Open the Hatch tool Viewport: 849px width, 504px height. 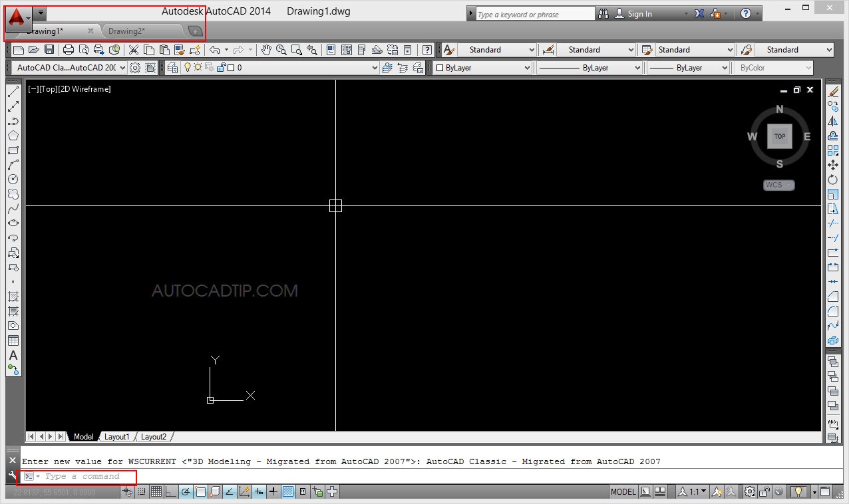(13, 297)
